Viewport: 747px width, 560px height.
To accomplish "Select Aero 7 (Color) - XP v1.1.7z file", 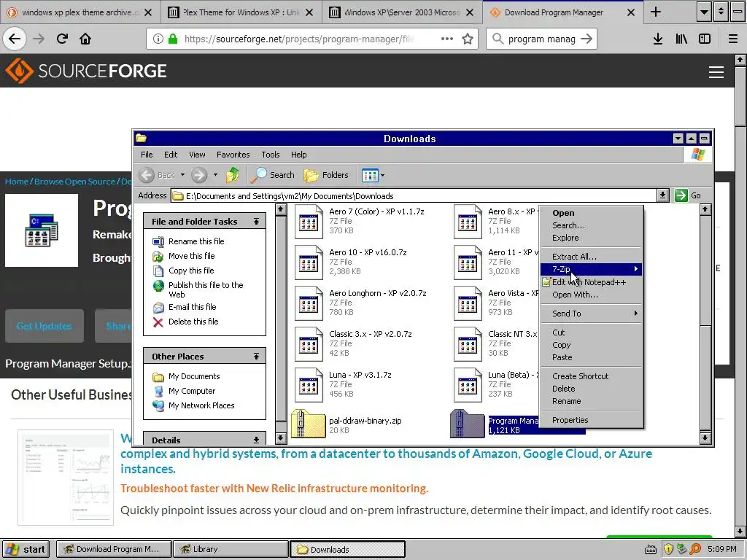I will (360, 221).
